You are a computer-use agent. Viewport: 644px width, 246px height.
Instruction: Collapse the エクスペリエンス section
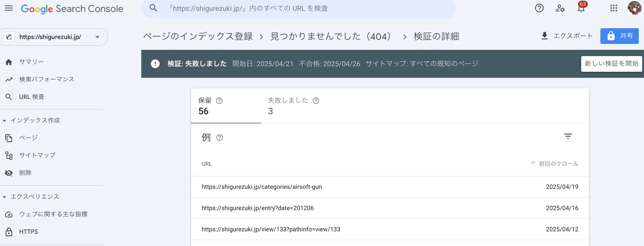[5, 197]
